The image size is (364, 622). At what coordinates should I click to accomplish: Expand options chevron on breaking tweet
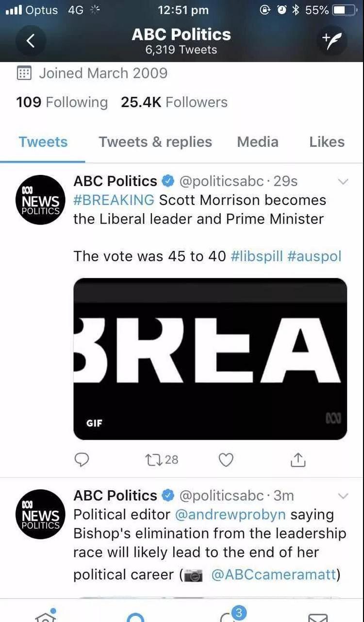point(343,182)
